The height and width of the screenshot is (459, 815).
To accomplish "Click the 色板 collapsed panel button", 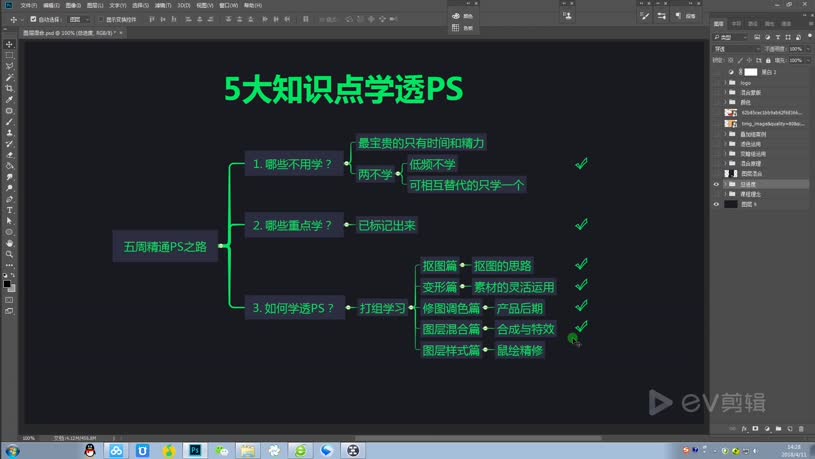I will (463, 28).
